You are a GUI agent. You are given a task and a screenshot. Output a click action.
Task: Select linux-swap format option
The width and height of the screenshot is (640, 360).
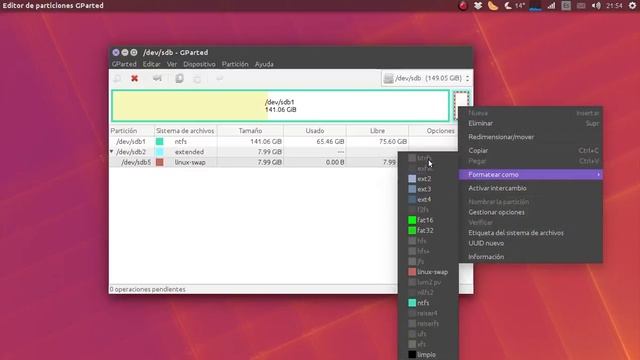tap(428, 272)
